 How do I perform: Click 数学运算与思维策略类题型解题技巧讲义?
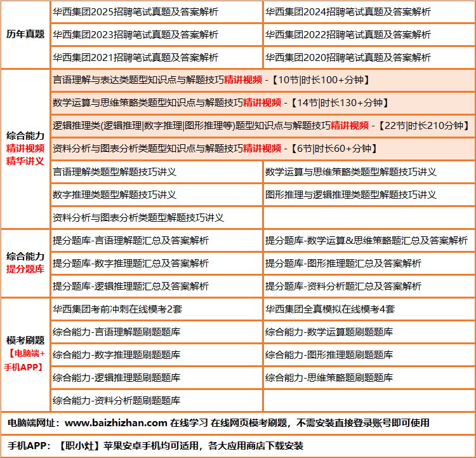click(369, 172)
